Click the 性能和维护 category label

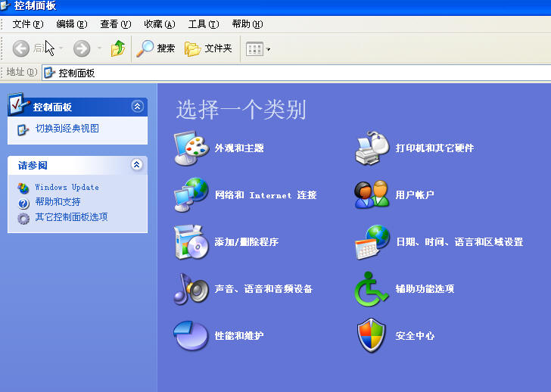pyautogui.click(x=239, y=336)
